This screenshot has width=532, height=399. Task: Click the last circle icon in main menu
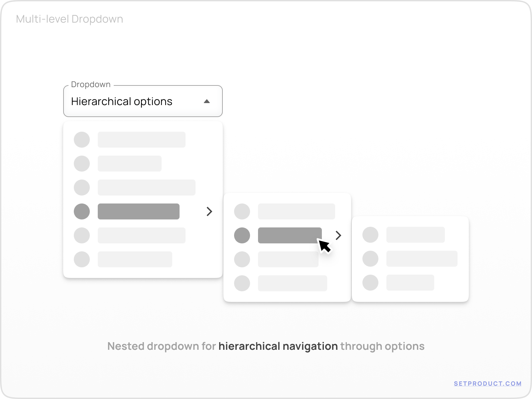tap(82, 259)
